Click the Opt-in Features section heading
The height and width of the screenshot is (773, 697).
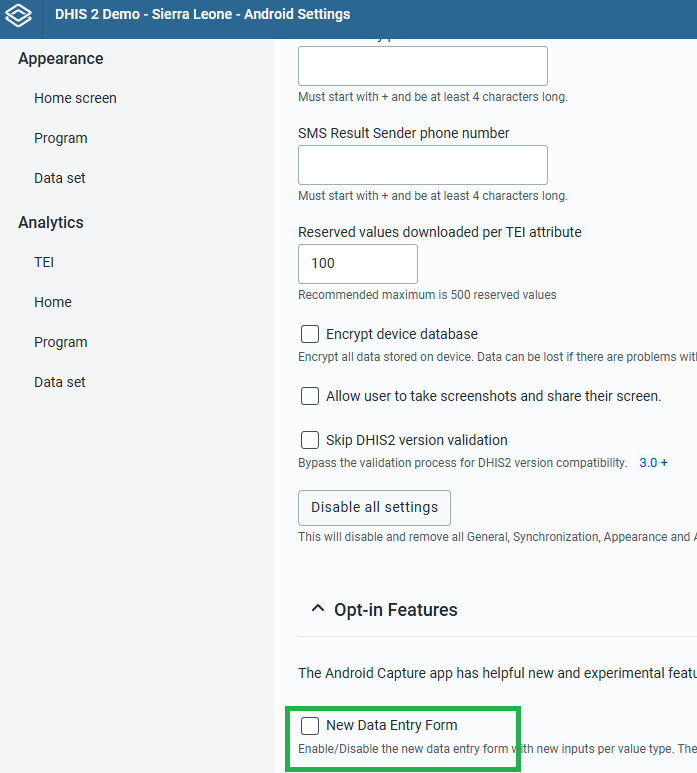tap(395, 610)
